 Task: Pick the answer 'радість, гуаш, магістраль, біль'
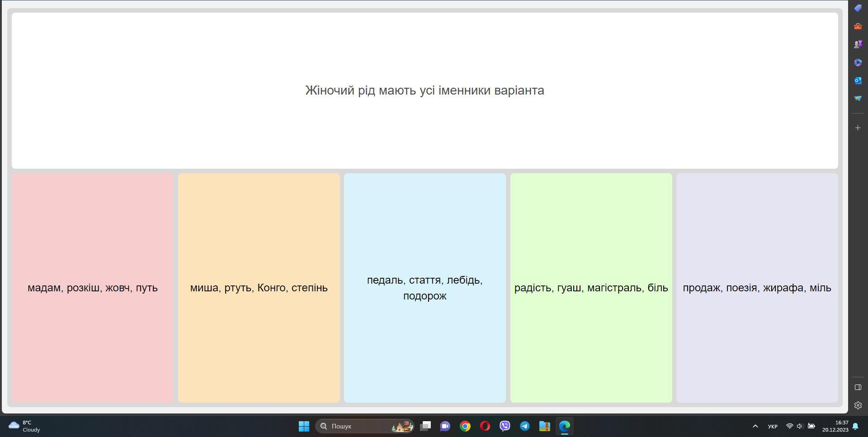point(591,288)
